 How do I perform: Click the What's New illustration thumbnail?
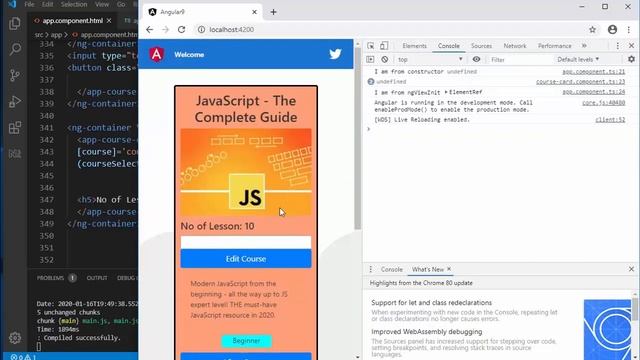607,329
